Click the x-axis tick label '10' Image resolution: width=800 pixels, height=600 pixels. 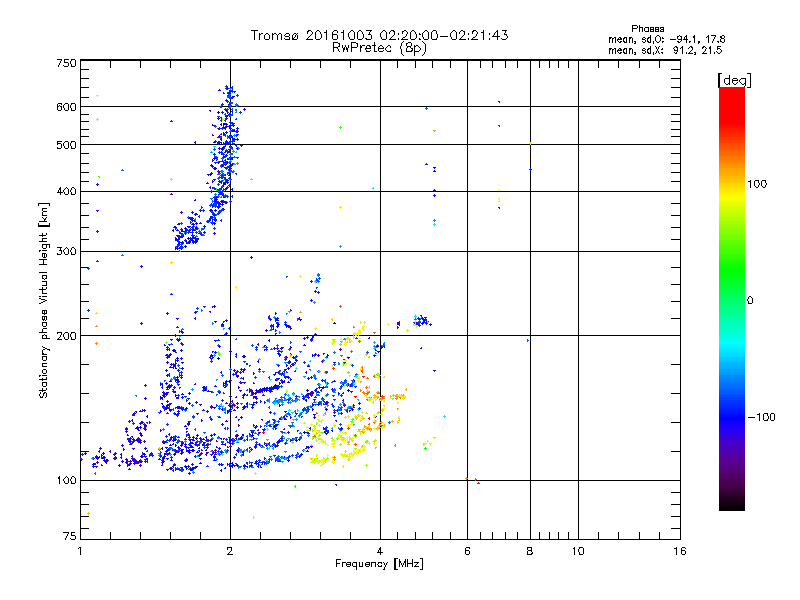[578, 551]
